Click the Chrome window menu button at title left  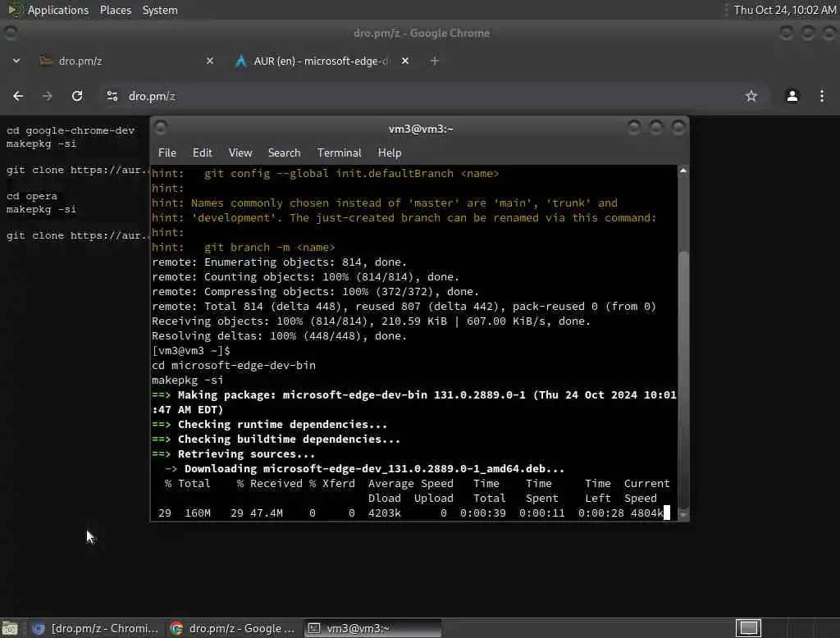(x=10, y=33)
